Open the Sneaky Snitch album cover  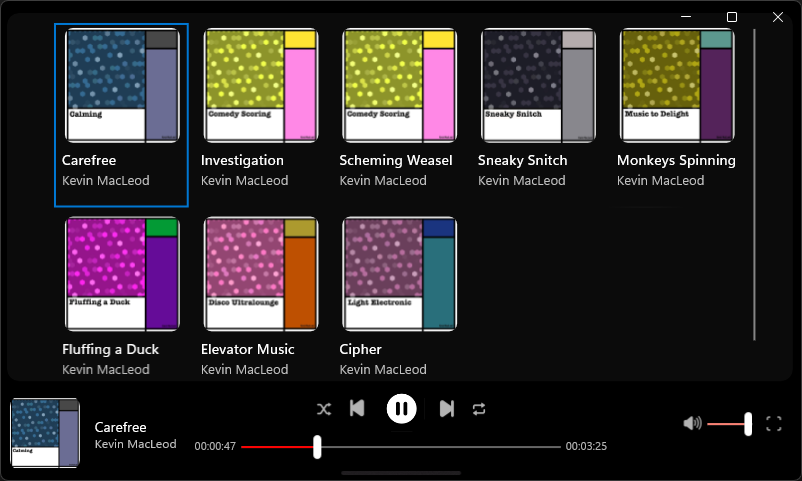pos(538,85)
